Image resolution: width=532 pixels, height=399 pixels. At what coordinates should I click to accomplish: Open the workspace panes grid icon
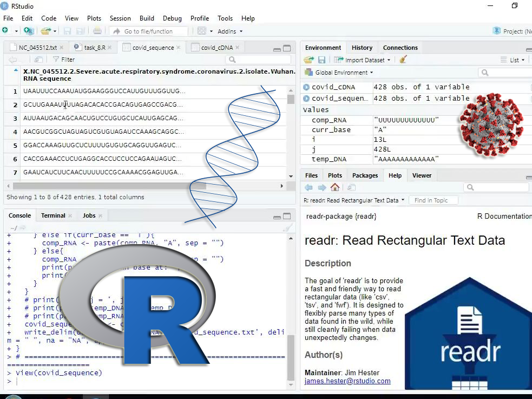click(202, 31)
